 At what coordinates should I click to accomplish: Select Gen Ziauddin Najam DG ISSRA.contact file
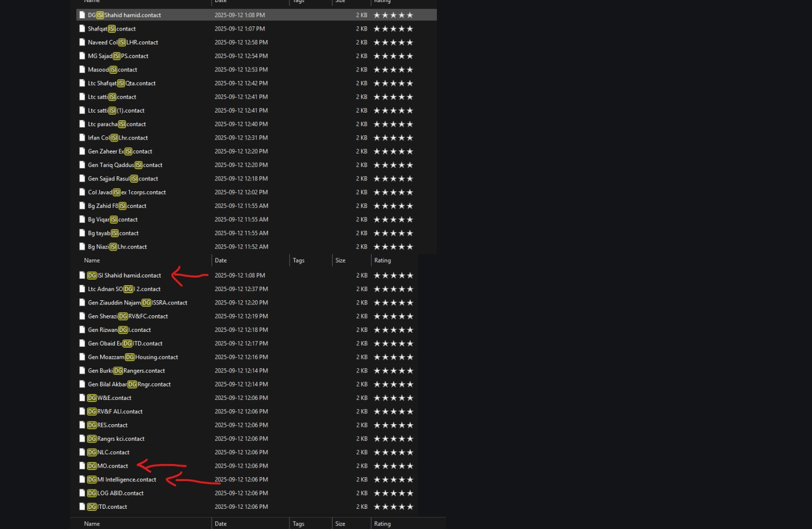click(x=137, y=303)
